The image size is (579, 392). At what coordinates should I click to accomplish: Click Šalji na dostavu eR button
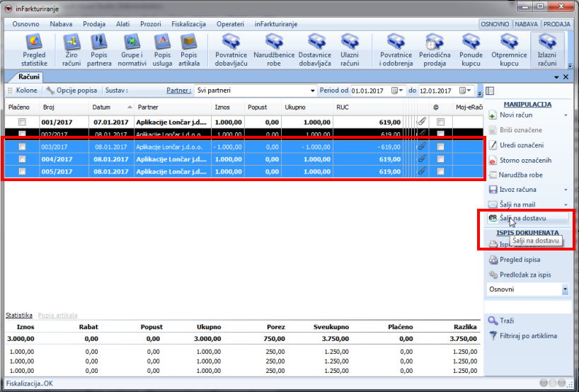click(527, 218)
